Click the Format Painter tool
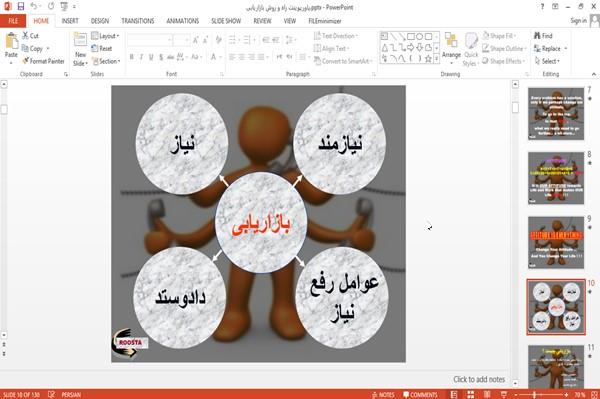This screenshot has height=399, width=600. pyautogui.click(x=43, y=61)
